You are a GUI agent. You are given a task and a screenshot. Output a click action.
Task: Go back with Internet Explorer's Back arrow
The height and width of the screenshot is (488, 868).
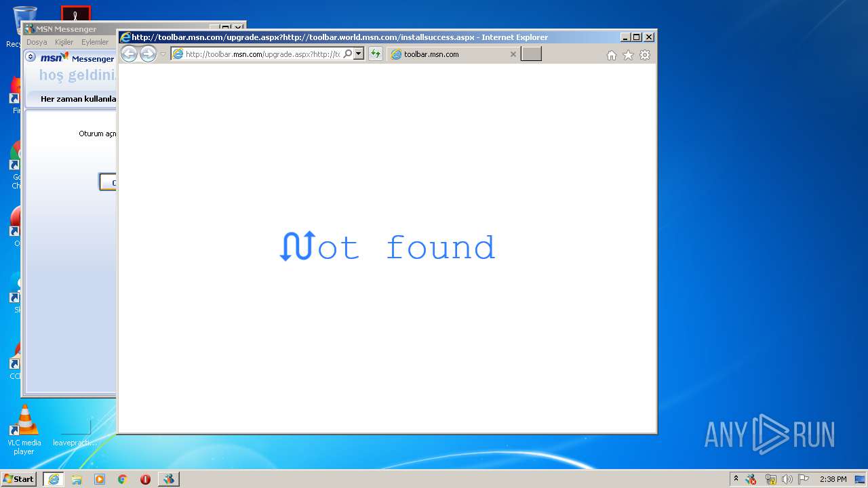pos(129,54)
